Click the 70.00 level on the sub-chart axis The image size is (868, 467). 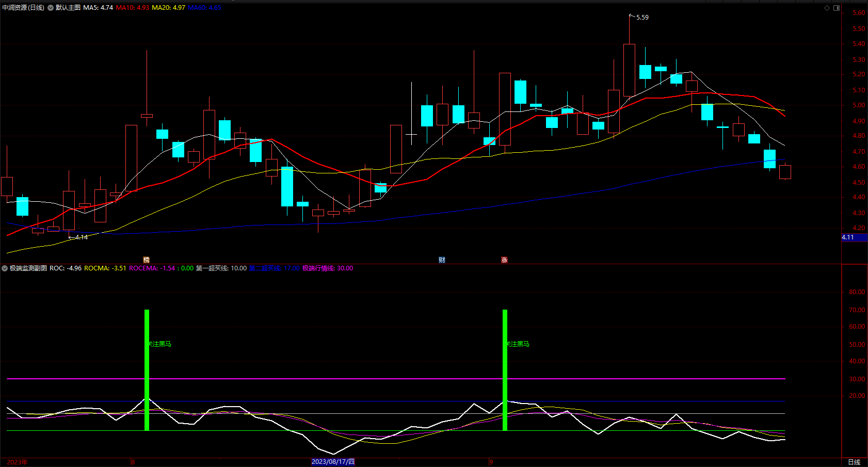(857, 310)
